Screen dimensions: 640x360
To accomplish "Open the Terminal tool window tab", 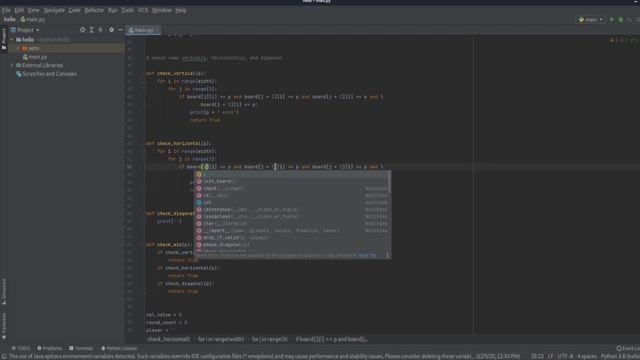I will coord(81,348).
